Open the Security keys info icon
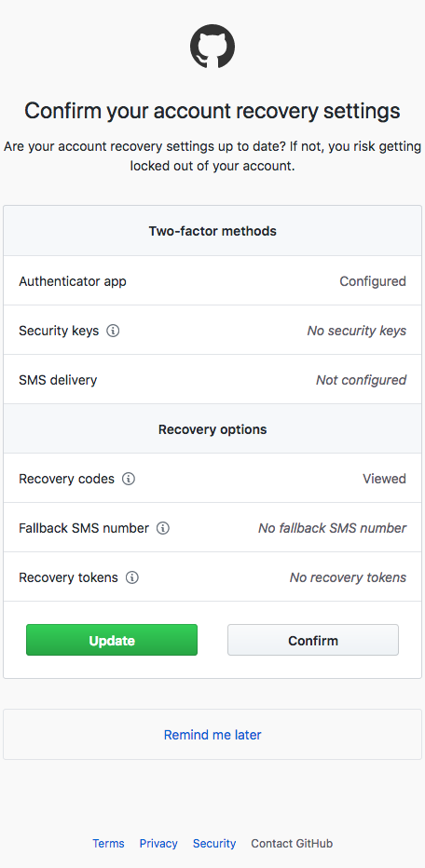This screenshot has width=425, height=868. (113, 331)
